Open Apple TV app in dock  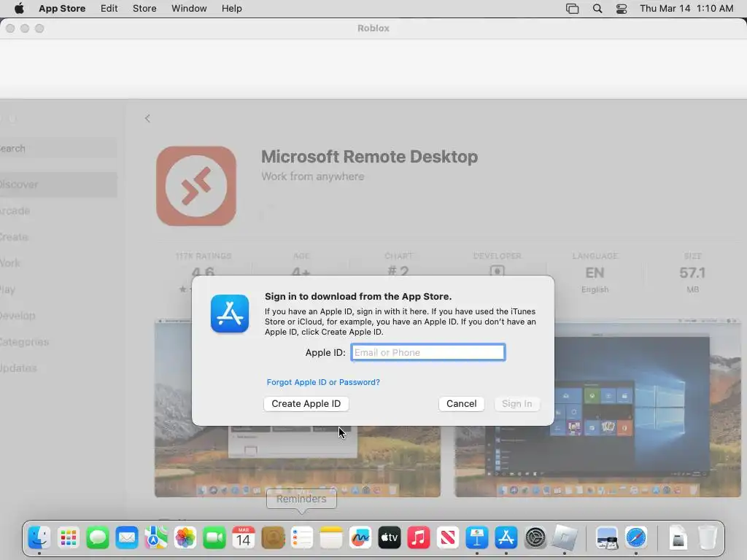coord(390,537)
